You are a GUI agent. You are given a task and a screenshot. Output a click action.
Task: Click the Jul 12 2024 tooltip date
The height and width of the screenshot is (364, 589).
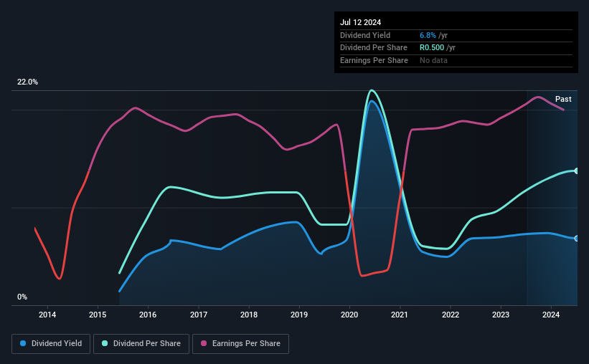coord(361,22)
